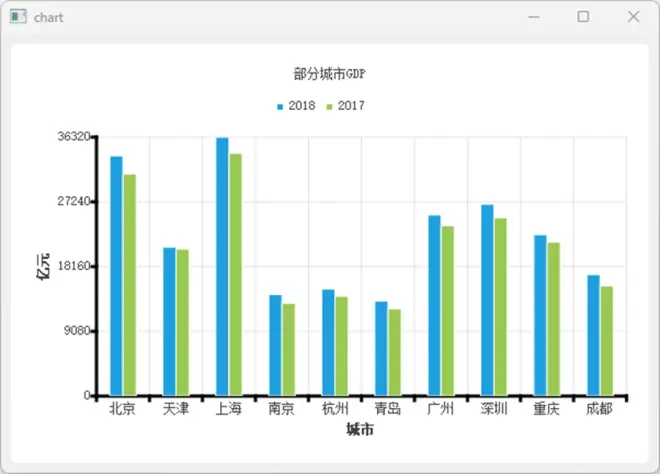
Task: Click the x-axis title 城市
Action: click(x=360, y=429)
